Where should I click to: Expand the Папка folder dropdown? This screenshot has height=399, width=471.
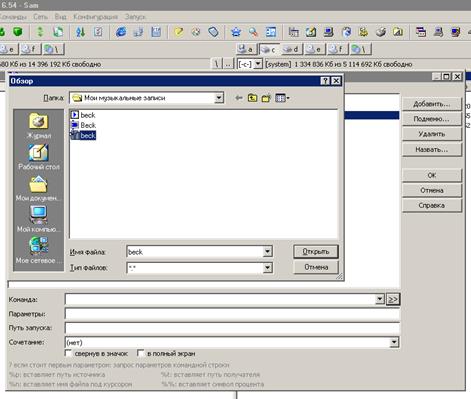[219, 98]
